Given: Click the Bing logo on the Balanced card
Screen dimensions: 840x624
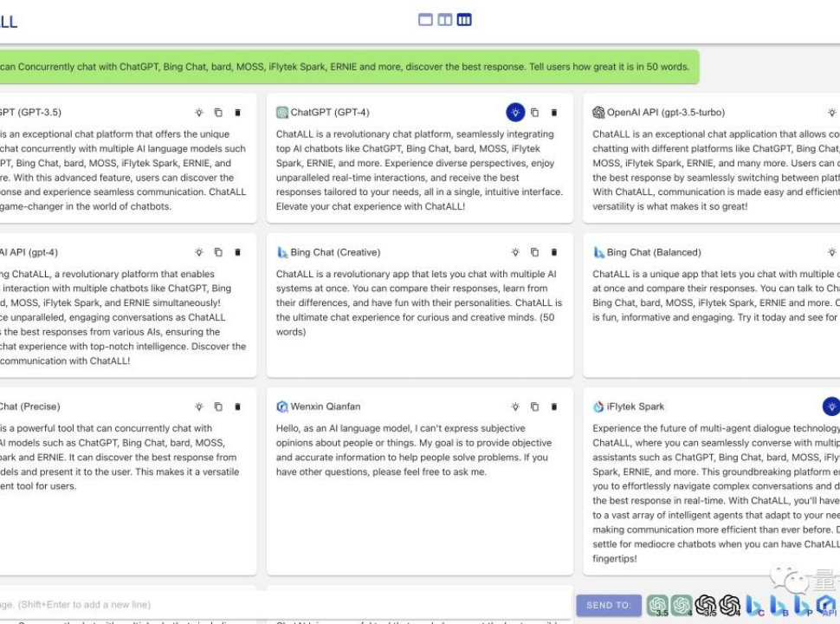Looking at the screenshot, I should (598, 252).
